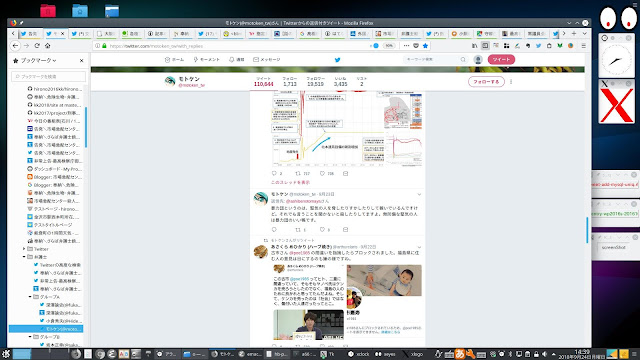Open the クストページ bookmark entry
640x360 pixels.
click(x=54, y=209)
